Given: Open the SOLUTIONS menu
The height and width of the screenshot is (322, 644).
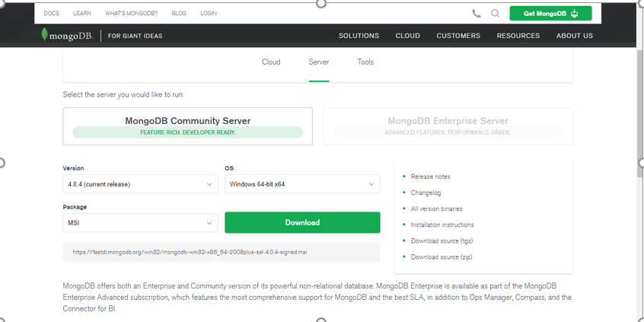Looking at the screenshot, I should click(x=359, y=36).
